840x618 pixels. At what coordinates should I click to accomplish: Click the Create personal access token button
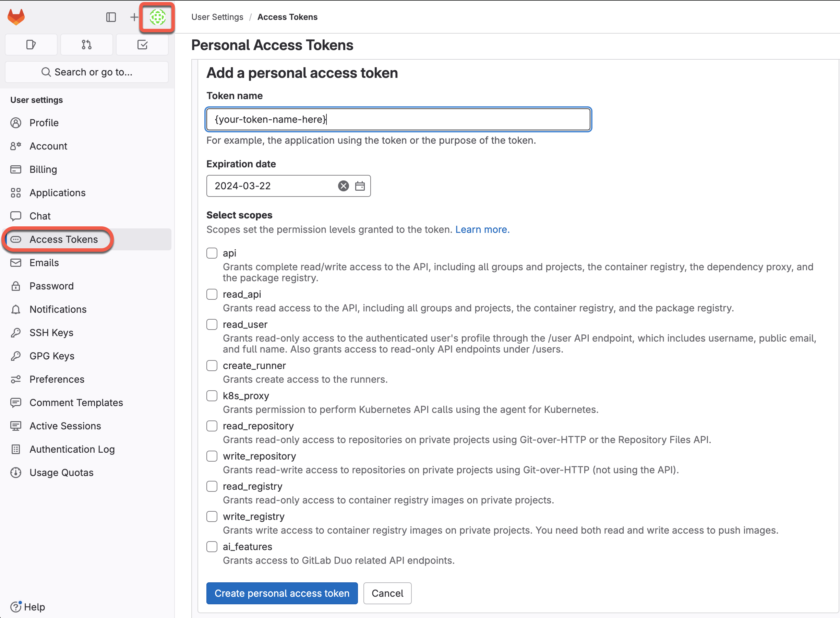pyautogui.click(x=283, y=593)
